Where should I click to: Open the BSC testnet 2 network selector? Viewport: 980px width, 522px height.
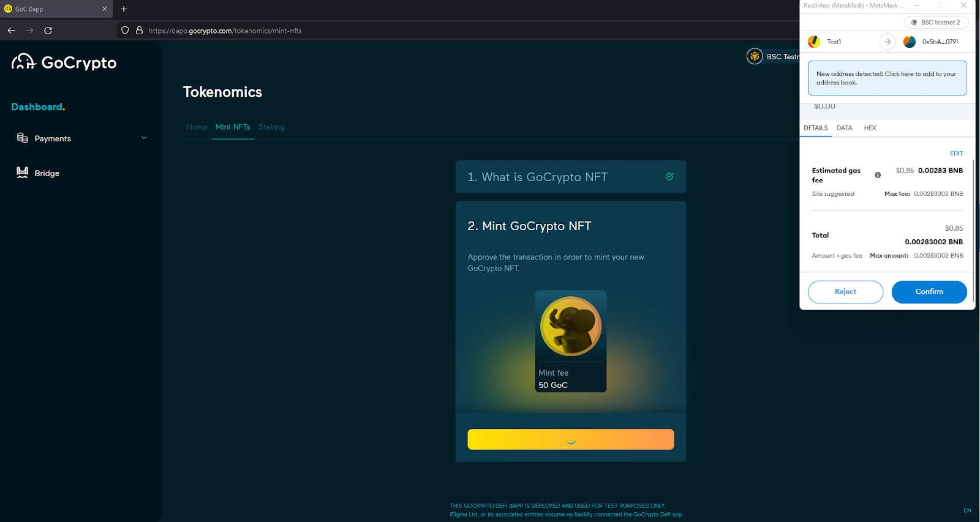pyautogui.click(x=936, y=23)
